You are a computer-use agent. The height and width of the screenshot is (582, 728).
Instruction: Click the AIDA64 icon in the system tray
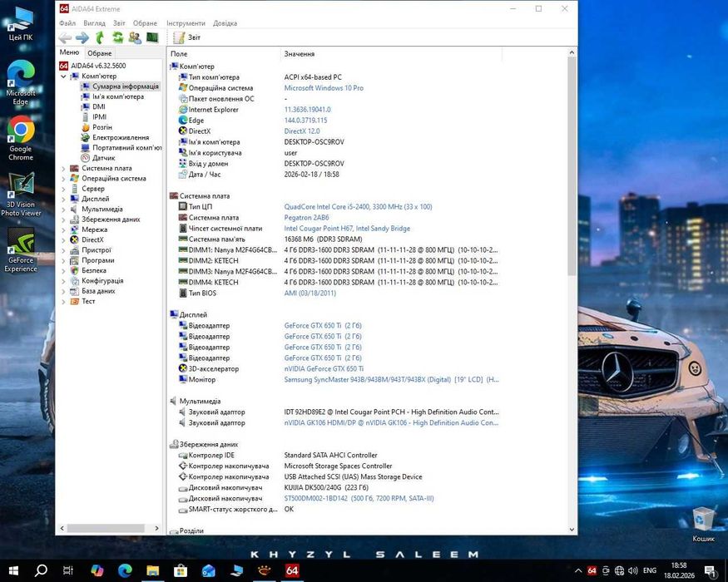592,570
